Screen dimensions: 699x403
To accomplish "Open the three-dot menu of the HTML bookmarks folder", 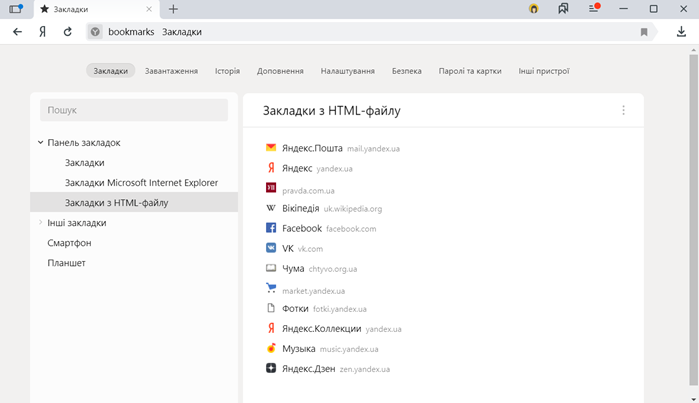I will tap(623, 110).
